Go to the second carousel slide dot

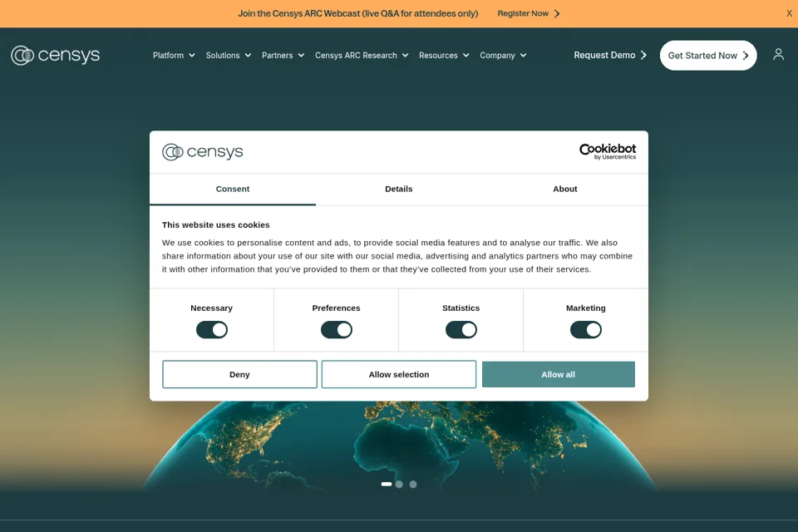click(399, 484)
